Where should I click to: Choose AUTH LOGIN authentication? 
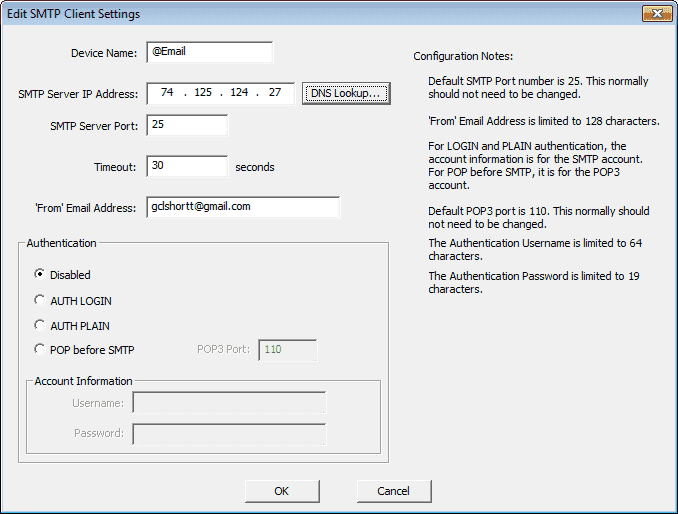click(73, 301)
